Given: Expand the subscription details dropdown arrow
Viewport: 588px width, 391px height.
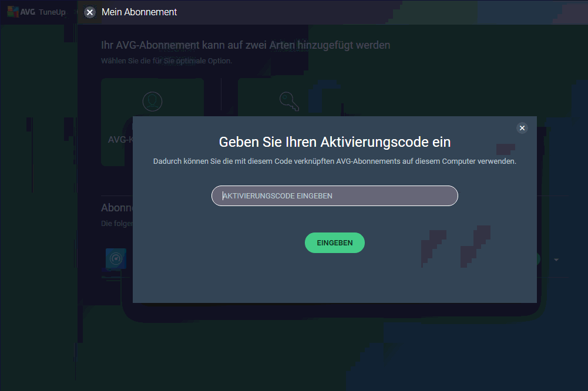Looking at the screenshot, I should click(x=556, y=259).
